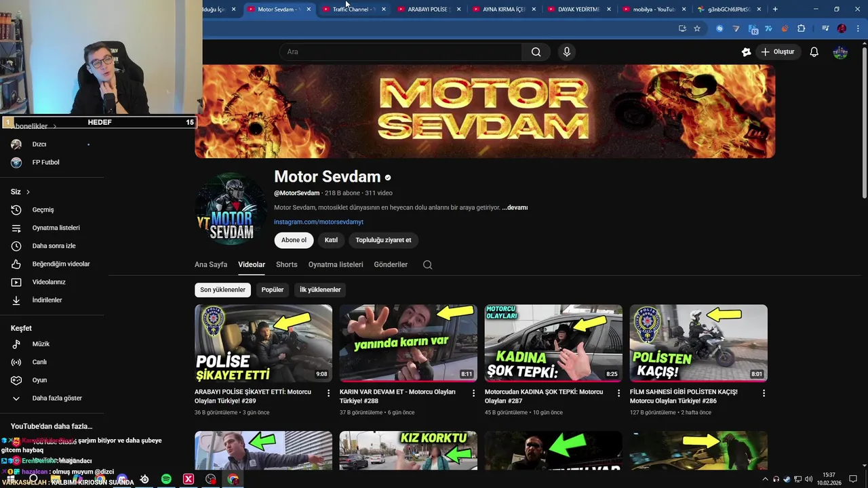Select İlk yüklenenler sort chip
Viewport: 868px width, 488px height.
(x=320, y=289)
